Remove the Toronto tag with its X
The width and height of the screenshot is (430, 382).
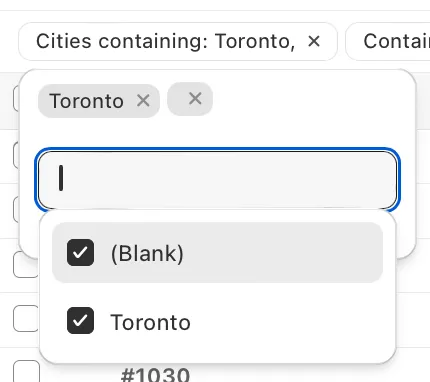pyautogui.click(x=143, y=101)
